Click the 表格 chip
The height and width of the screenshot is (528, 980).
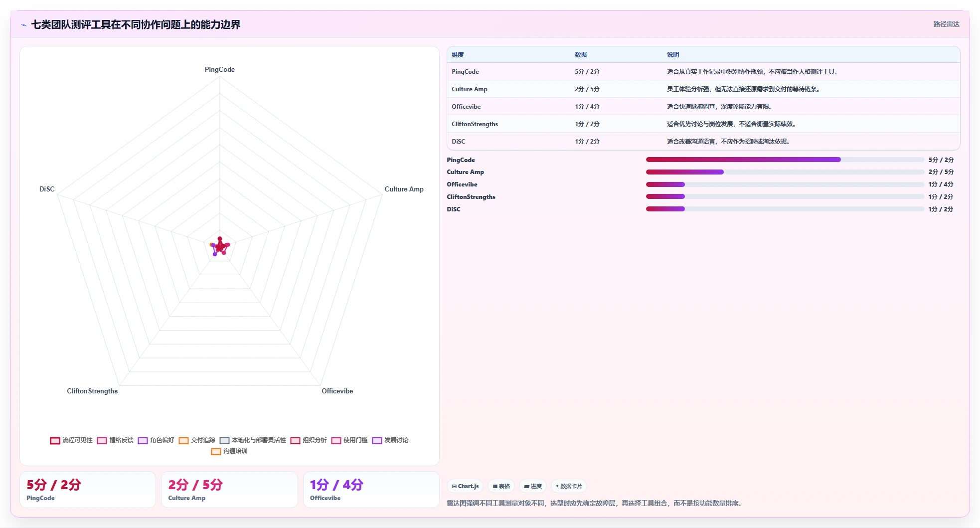click(501, 486)
